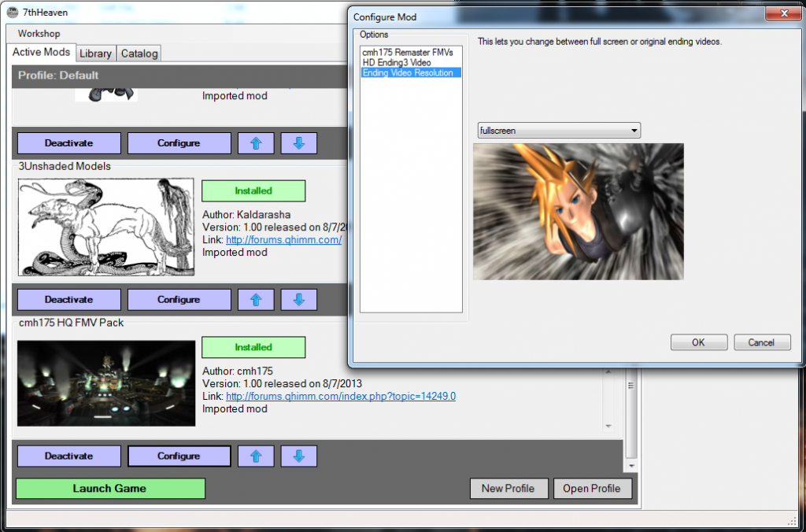Move 3Unshaded Models up in load order

[x=256, y=300]
